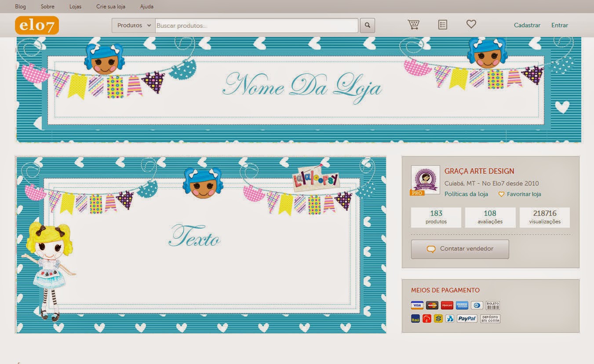
Task: Click the American Express payment icon
Action: pos(462,305)
